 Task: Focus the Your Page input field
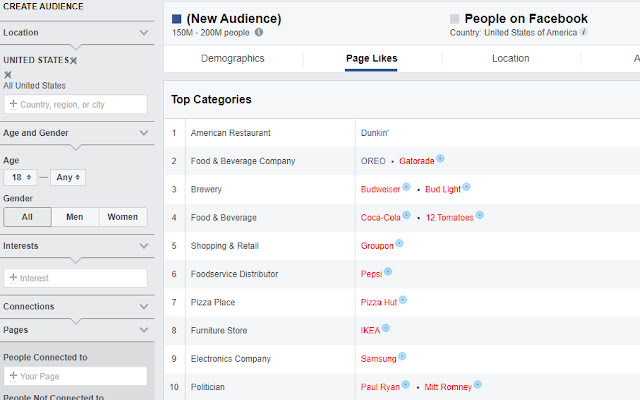click(x=76, y=376)
